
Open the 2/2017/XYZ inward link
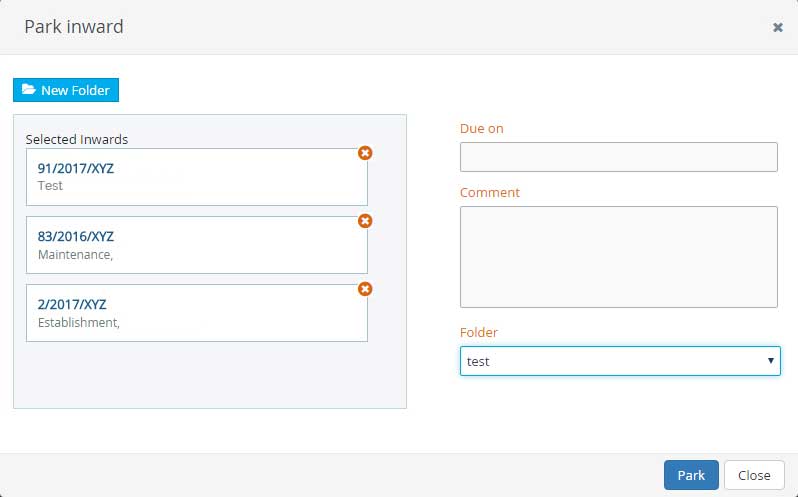click(x=72, y=304)
